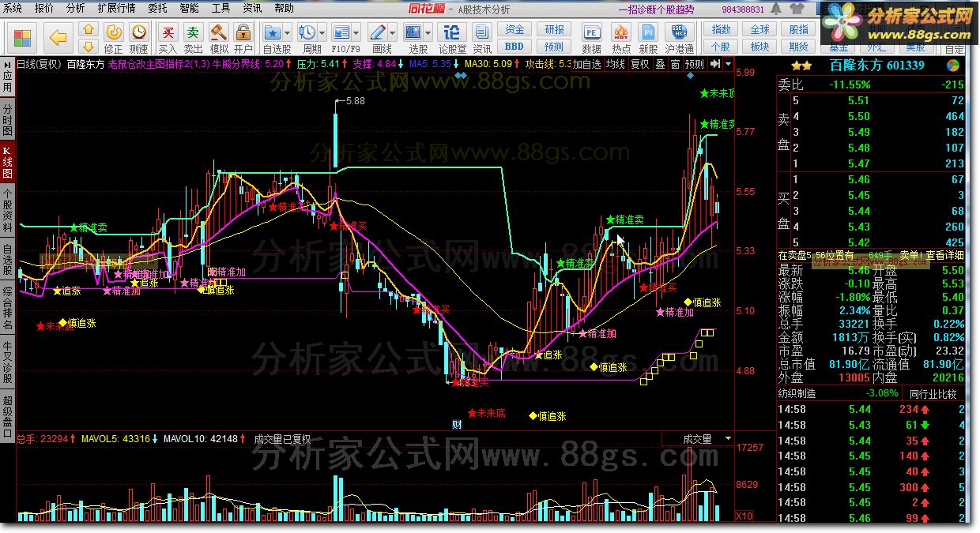Switch to the 分时图 side tab
Screen dimensions: 980x533
(x=7, y=119)
